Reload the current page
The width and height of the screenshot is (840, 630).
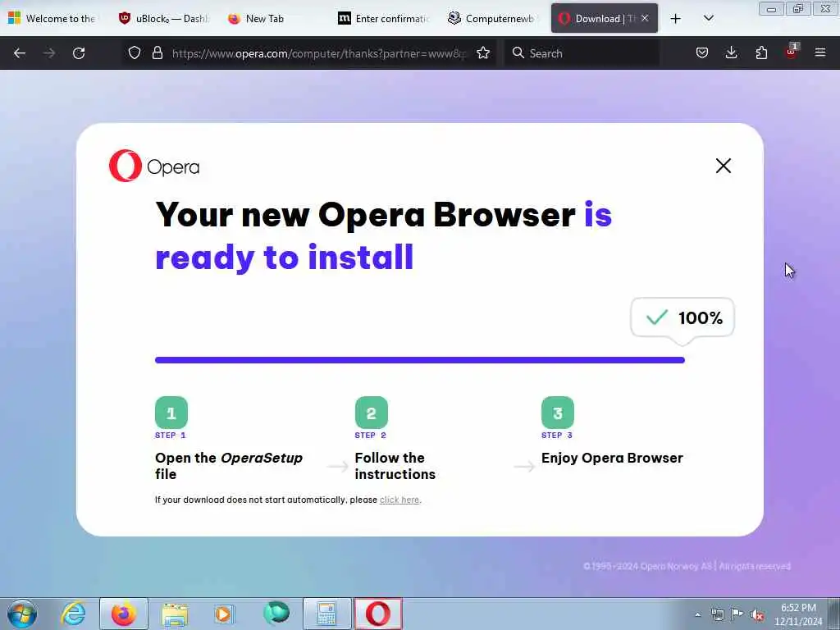pyautogui.click(x=79, y=53)
